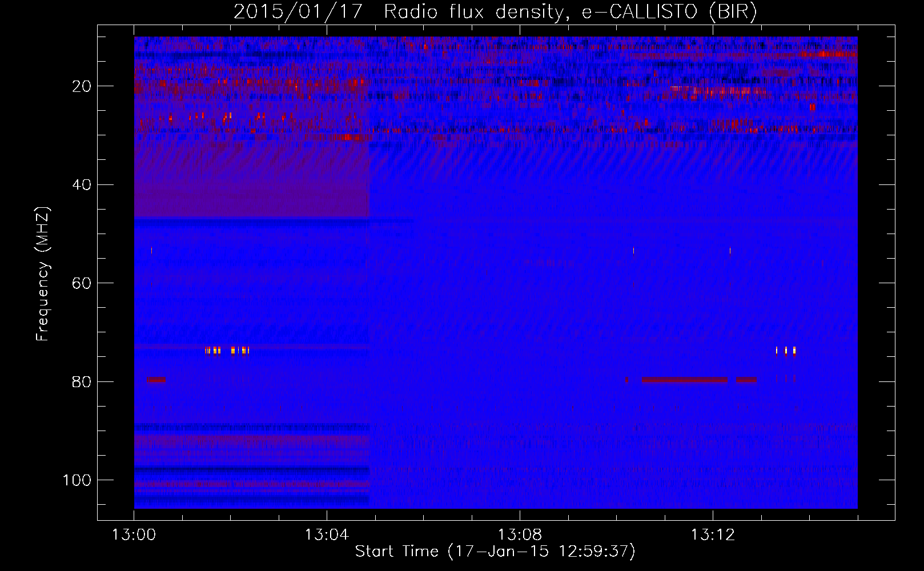Click the '60' frequency tick label
The width and height of the screenshot is (924, 571).
pos(82,283)
